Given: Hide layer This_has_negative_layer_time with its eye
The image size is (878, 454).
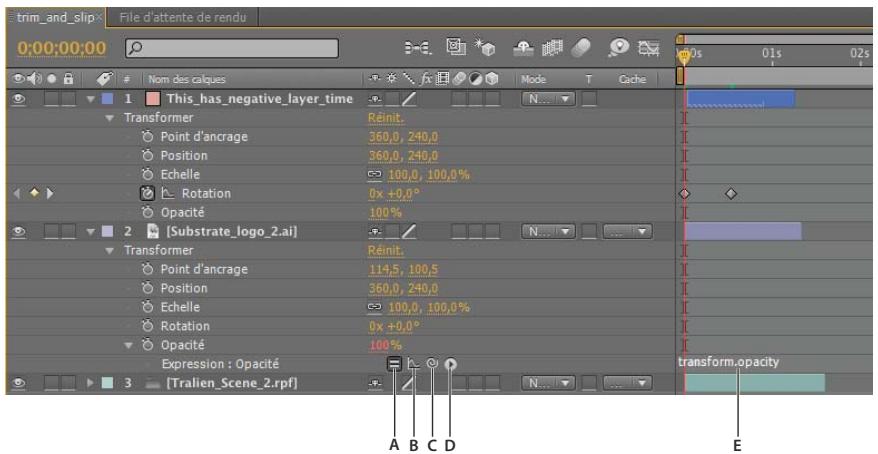Looking at the screenshot, I should click(19, 99).
